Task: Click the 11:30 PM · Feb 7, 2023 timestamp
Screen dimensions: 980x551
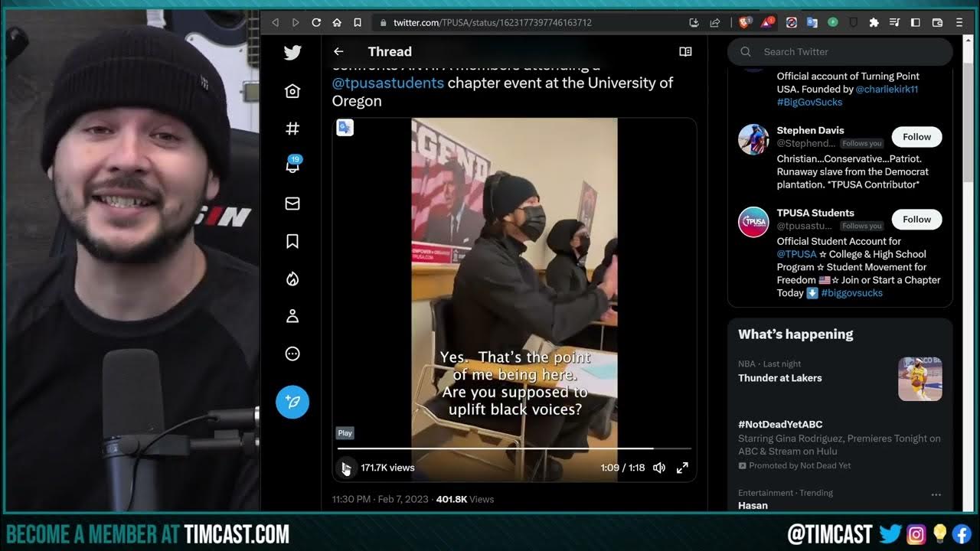Action: tap(381, 499)
